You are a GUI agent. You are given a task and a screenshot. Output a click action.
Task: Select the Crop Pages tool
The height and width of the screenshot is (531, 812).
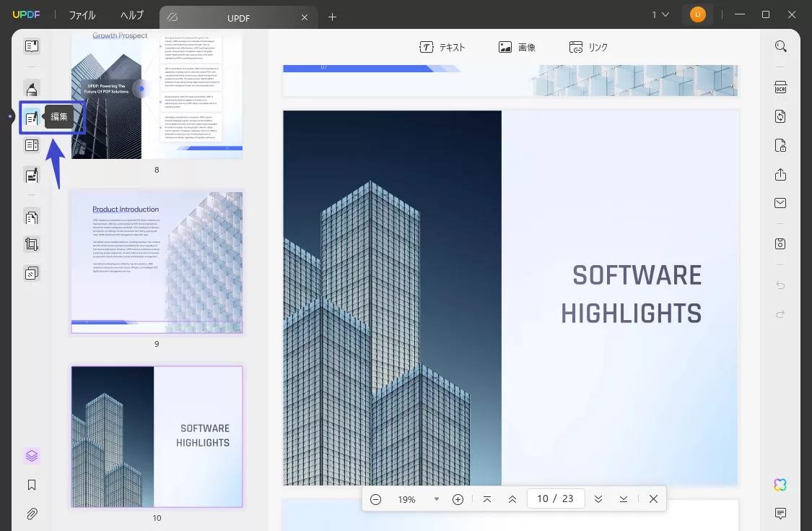coord(32,244)
